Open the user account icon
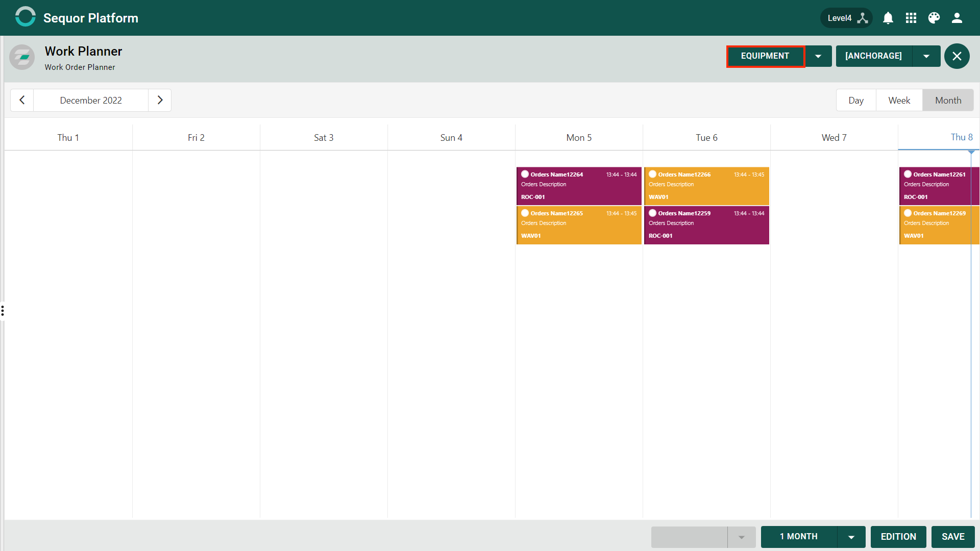The width and height of the screenshot is (980, 551). [957, 18]
